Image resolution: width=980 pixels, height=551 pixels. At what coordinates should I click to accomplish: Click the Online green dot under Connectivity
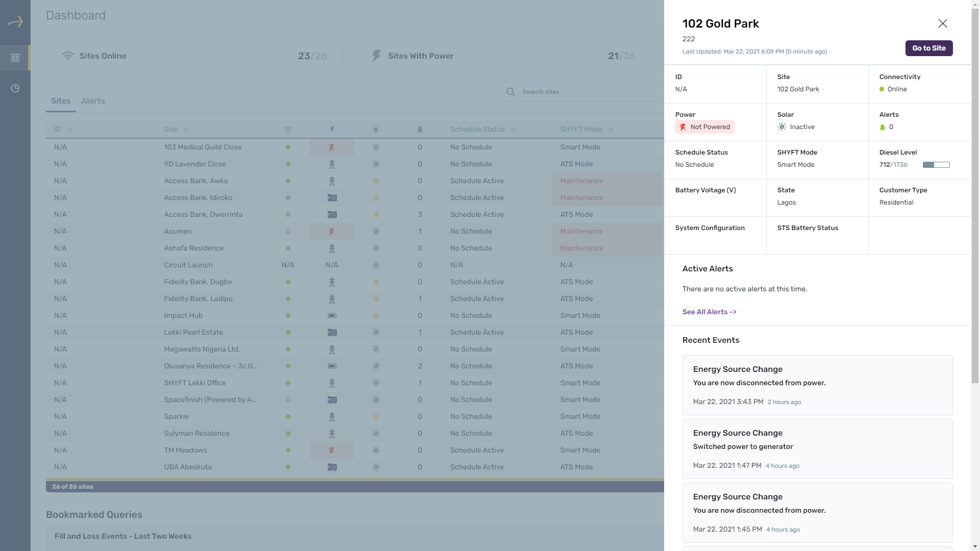point(881,89)
